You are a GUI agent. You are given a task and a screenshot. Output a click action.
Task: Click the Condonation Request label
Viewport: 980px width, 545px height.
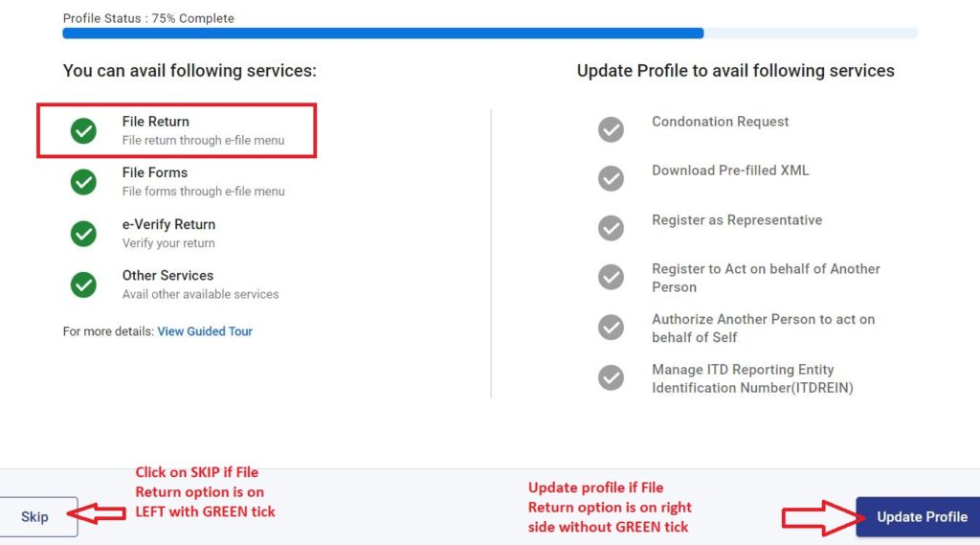pyautogui.click(x=720, y=122)
